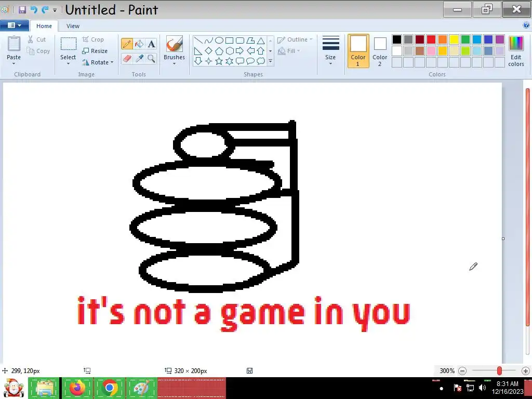Switch to the View tab
Image resolution: width=532 pixels, height=399 pixels.
73,26
